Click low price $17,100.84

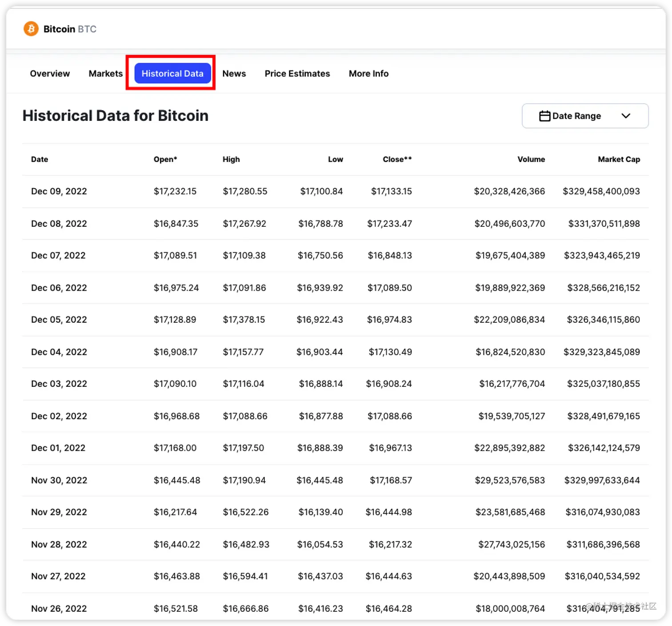321,191
